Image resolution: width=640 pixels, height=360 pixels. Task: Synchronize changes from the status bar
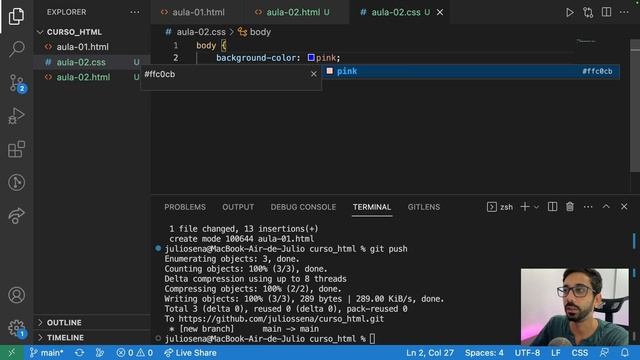point(79,353)
